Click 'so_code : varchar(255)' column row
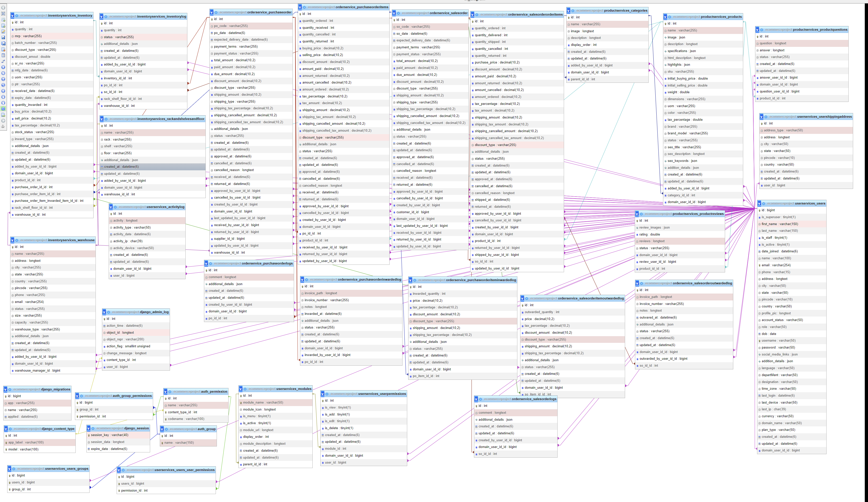The image size is (868, 502). (x=430, y=27)
